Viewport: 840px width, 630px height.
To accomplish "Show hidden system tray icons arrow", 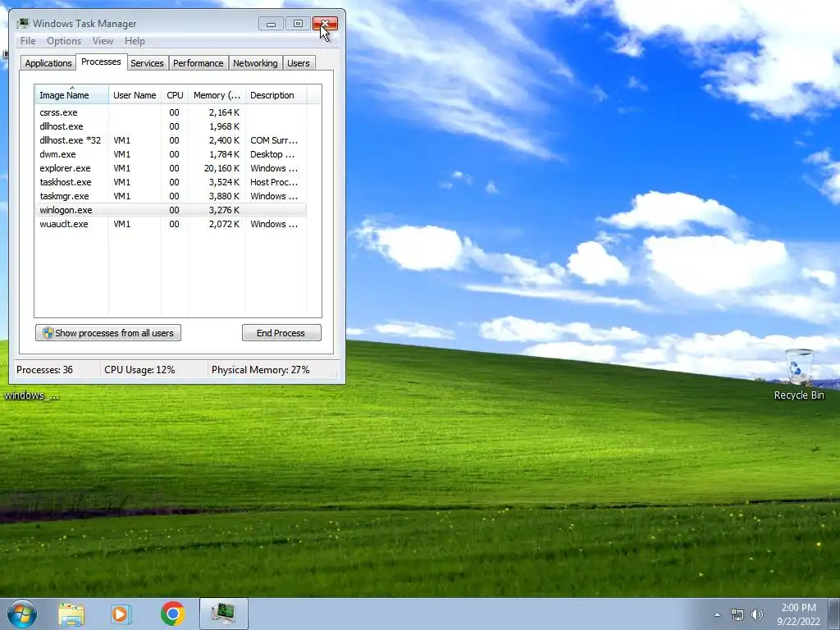I will pos(717,614).
